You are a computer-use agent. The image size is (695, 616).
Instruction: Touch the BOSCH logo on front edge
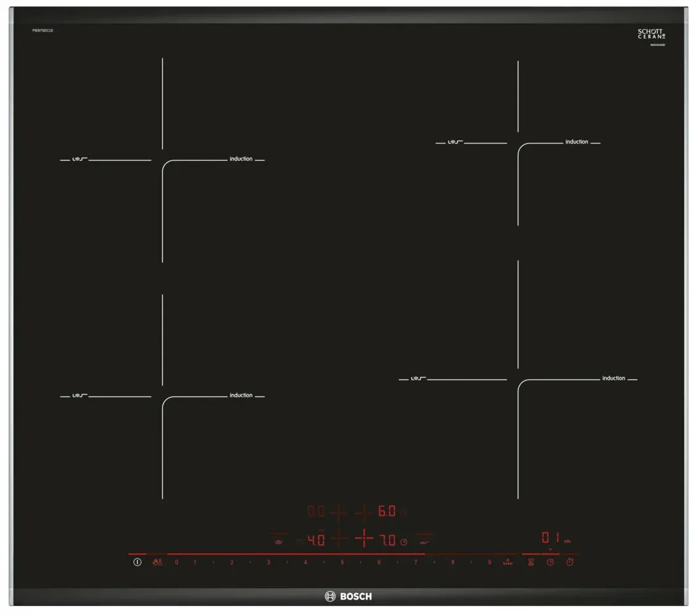coord(348,596)
